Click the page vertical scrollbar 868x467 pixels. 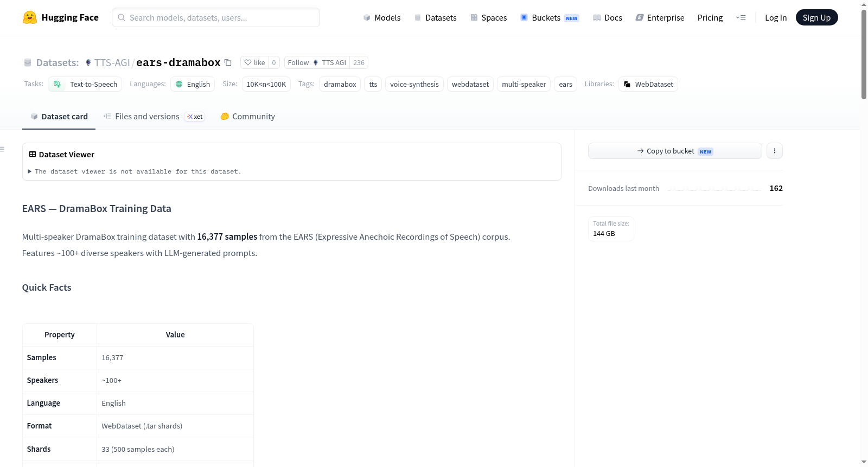864,54
